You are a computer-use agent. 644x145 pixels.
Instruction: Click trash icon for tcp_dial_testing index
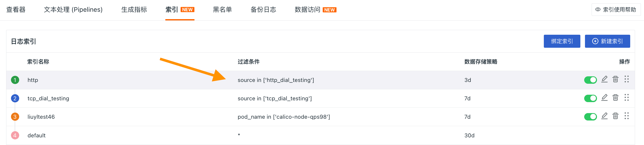tap(615, 98)
